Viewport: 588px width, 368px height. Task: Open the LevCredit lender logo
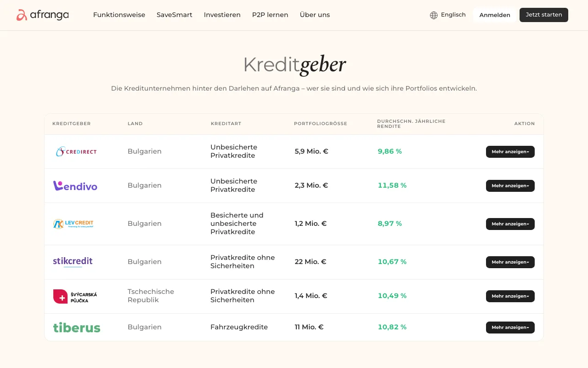pos(73,224)
